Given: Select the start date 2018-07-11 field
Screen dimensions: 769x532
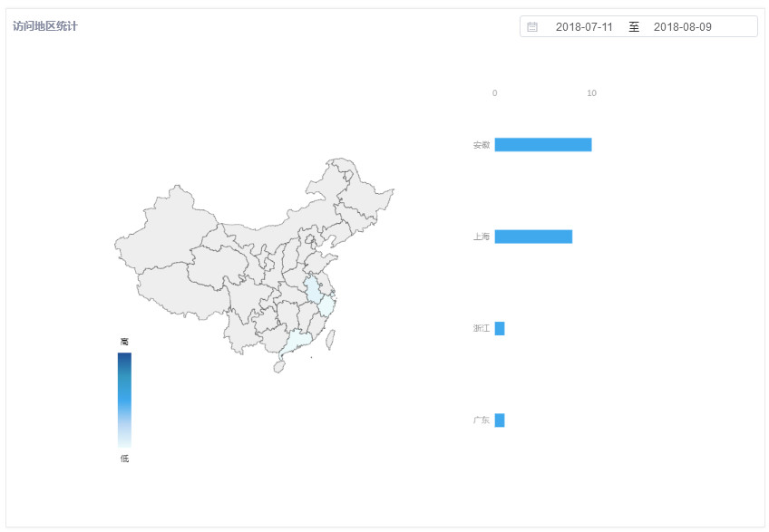Looking at the screenshot, I should click(584, 27).
